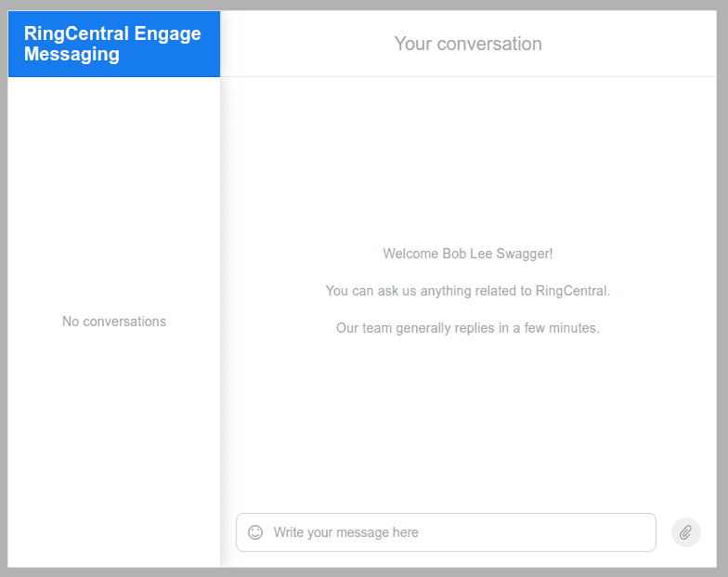
Task: Click the word 'Engage' in sidebar title
Action: coord(167,33)
